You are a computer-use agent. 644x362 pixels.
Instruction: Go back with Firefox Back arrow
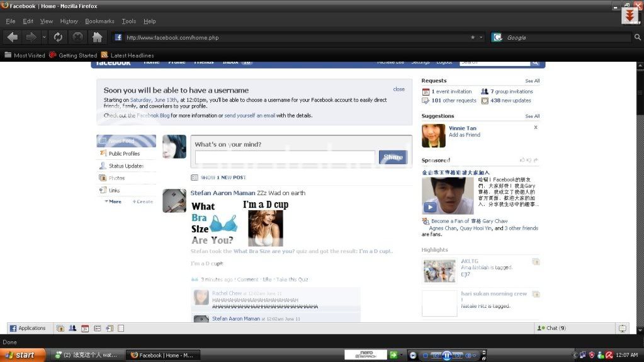pos(13,37)
